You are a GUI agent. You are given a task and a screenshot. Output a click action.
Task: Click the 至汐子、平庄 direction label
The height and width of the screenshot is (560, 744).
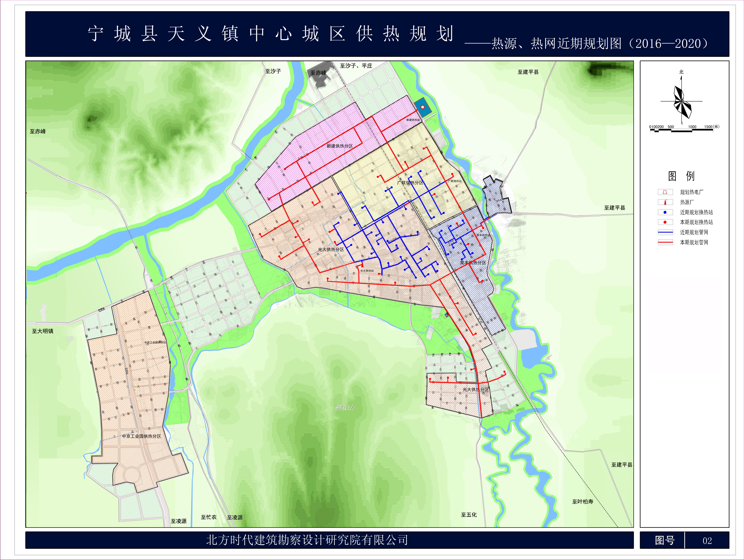click(356, 66)
